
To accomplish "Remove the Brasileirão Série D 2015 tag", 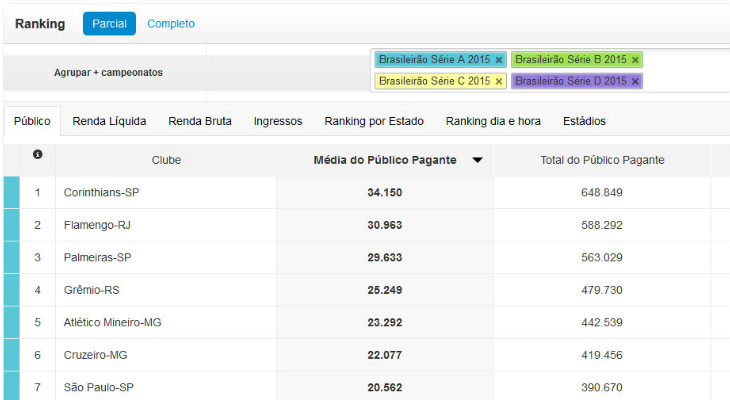I will coord(635,81).
